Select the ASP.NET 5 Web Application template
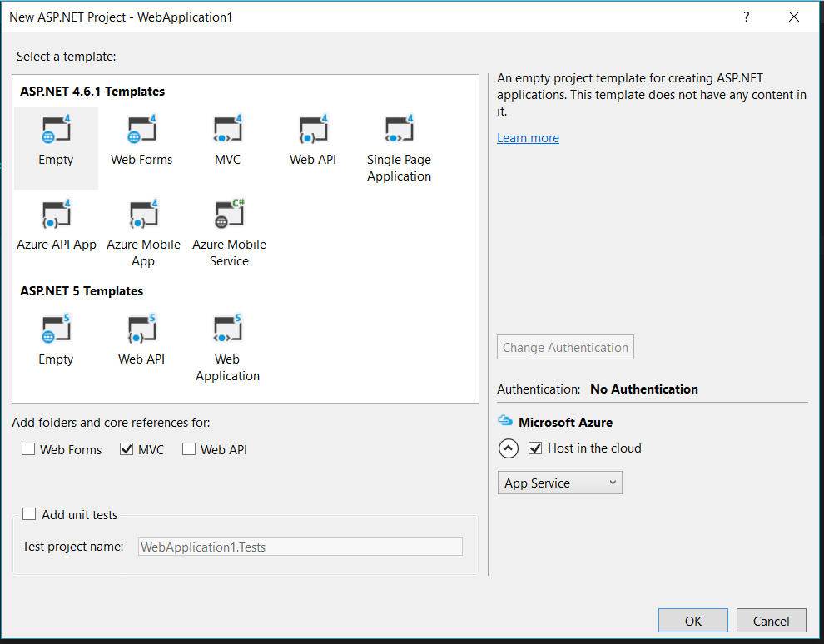Screen dimensions: 824x644 [227, 330]
